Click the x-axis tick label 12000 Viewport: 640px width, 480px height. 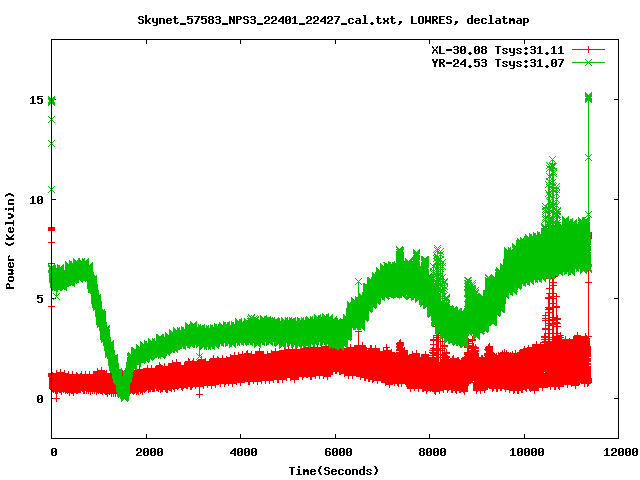pyautogui.click(x=621, y=452)
